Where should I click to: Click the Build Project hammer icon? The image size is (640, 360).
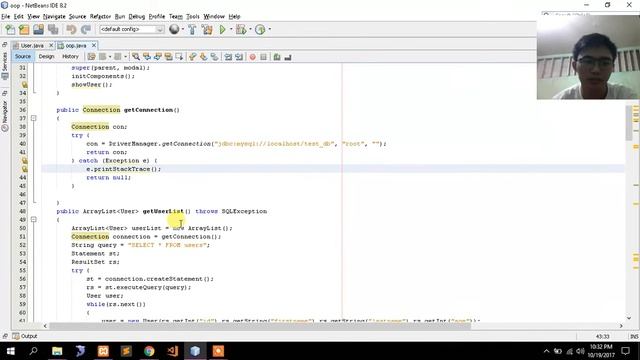click(x=192, y=29)
